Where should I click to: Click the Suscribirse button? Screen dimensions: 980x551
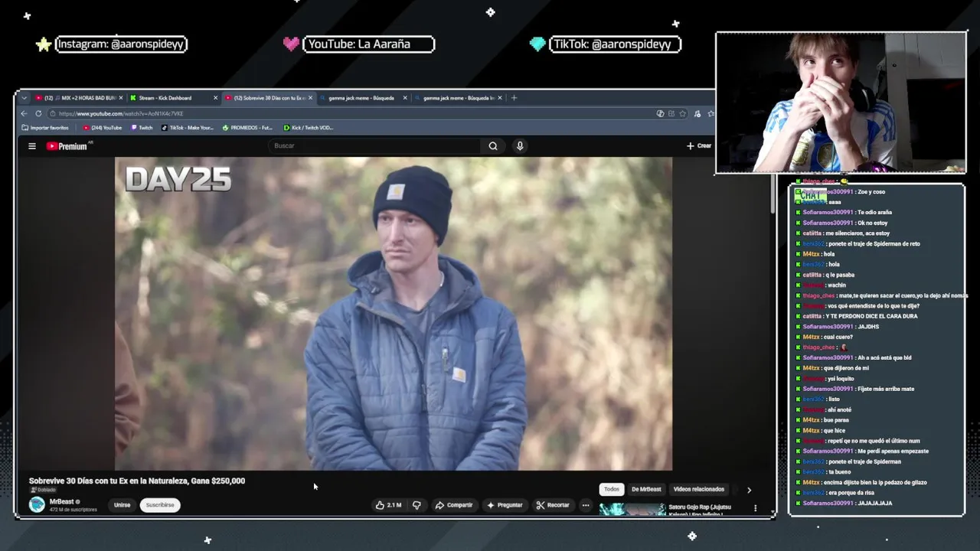point(160,505)
